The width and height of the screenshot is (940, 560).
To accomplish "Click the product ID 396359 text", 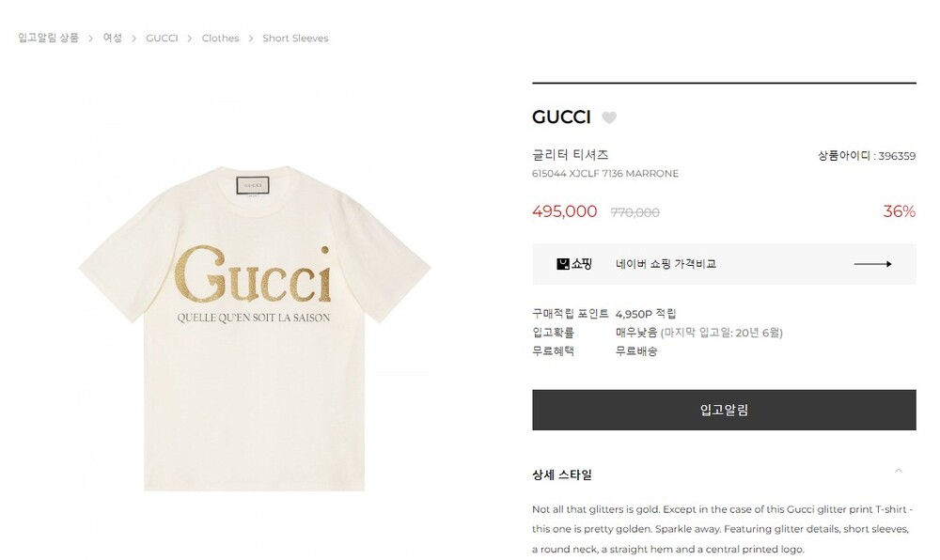I will coord(897,156).
